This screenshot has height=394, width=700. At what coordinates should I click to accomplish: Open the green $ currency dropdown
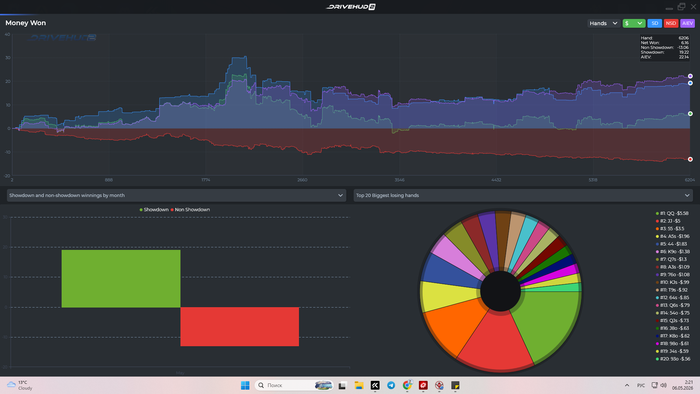click(633, 23)
